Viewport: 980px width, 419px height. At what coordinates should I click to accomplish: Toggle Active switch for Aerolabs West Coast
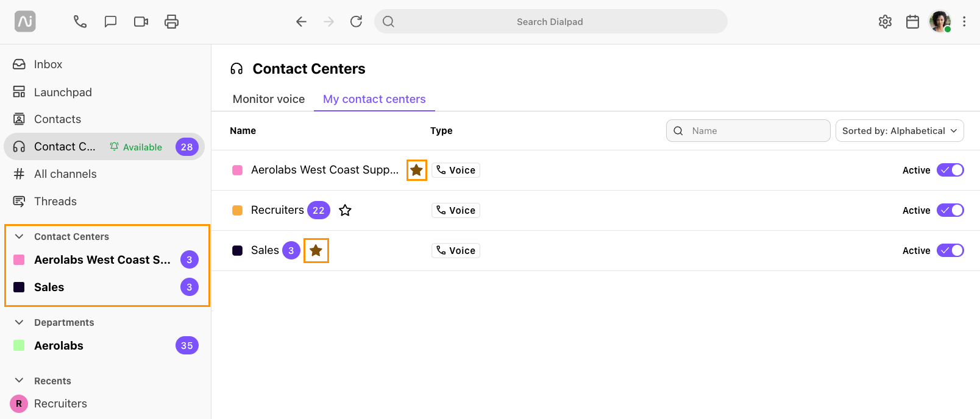950,171
